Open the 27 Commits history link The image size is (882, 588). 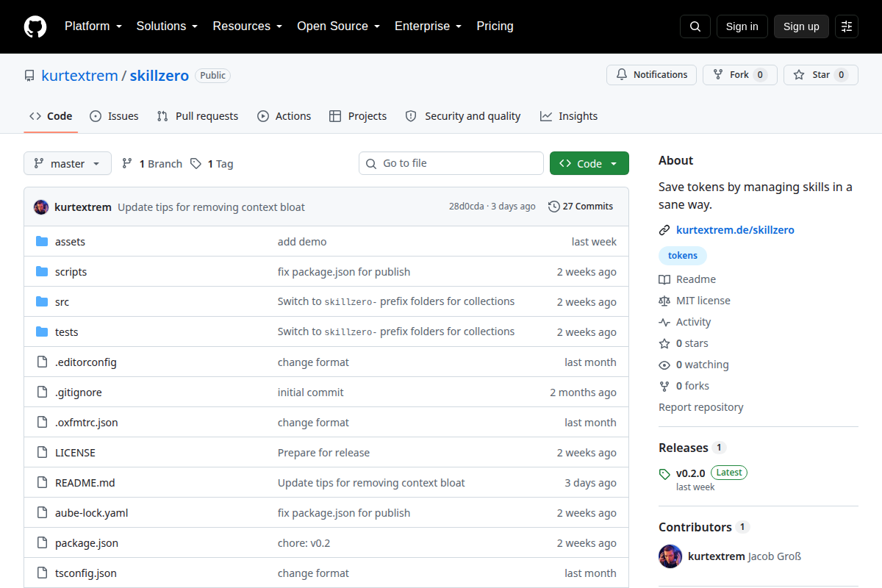pos(581,207)
